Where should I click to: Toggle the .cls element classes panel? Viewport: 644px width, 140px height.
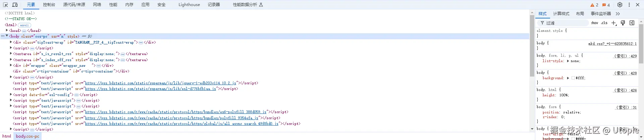tap(604, 23)
